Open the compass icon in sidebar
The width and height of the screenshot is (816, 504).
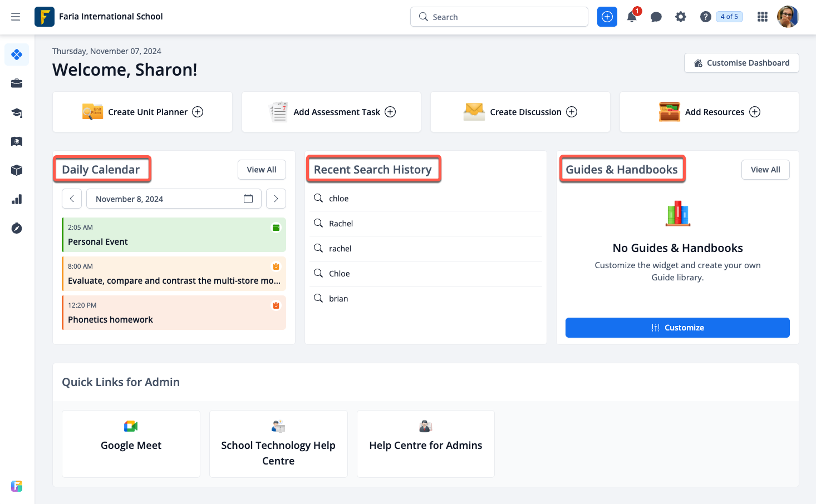point(17,228)
